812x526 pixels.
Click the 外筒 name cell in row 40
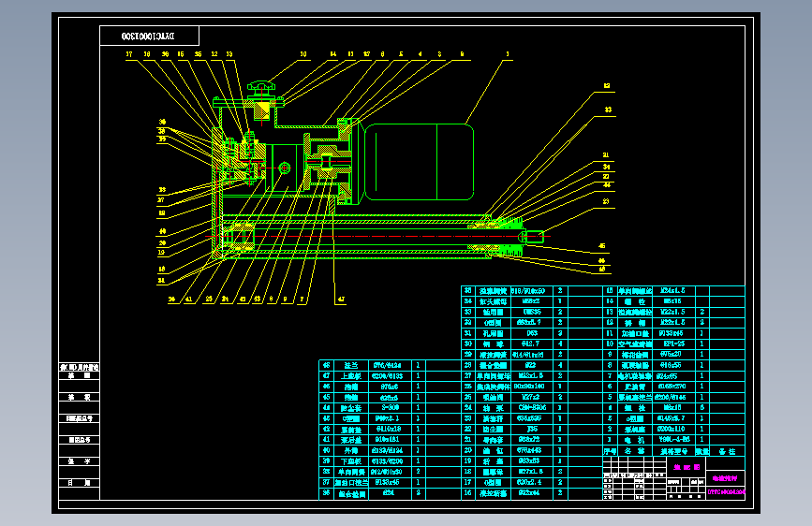point(351,450)
